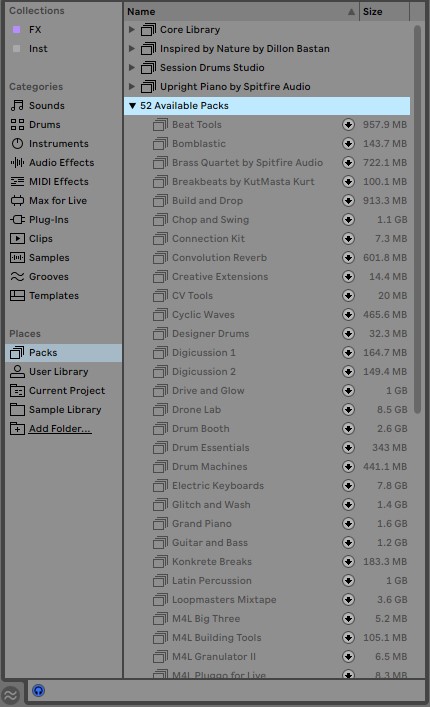Expand the Session Drums Studio pack
430x707 pixels.
132,68
